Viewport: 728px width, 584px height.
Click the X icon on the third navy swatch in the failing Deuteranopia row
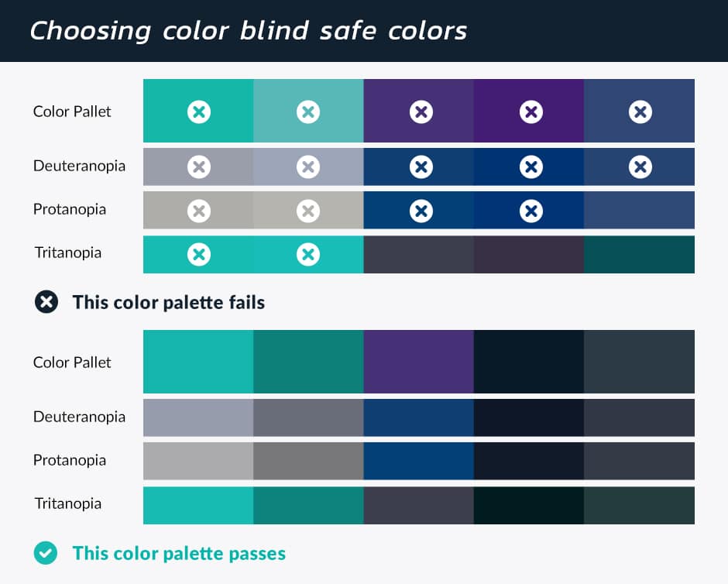tap(421, 167)
